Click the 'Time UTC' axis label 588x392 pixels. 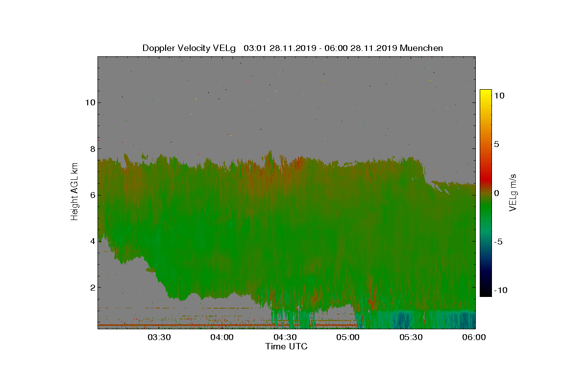click(286, 346)
